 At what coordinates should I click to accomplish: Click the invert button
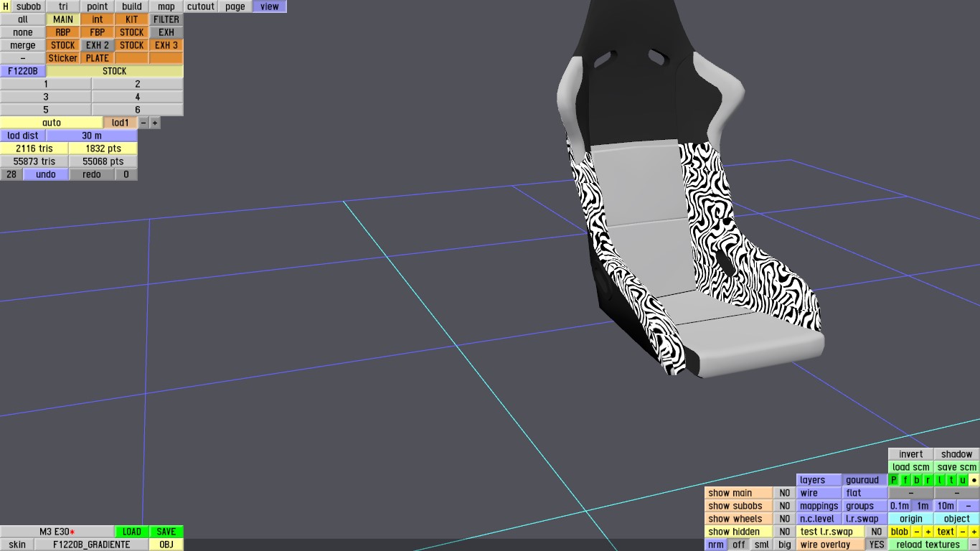tap(911, 454)
